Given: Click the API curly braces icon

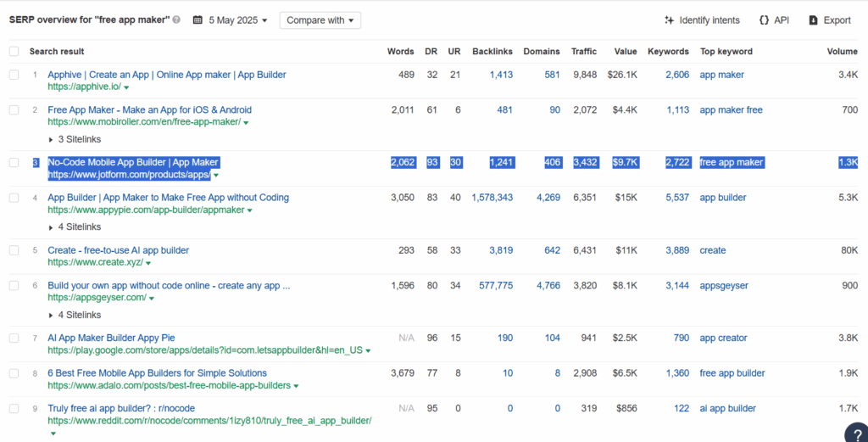Looking at the screenshot, I should click(x=764, y=20).
